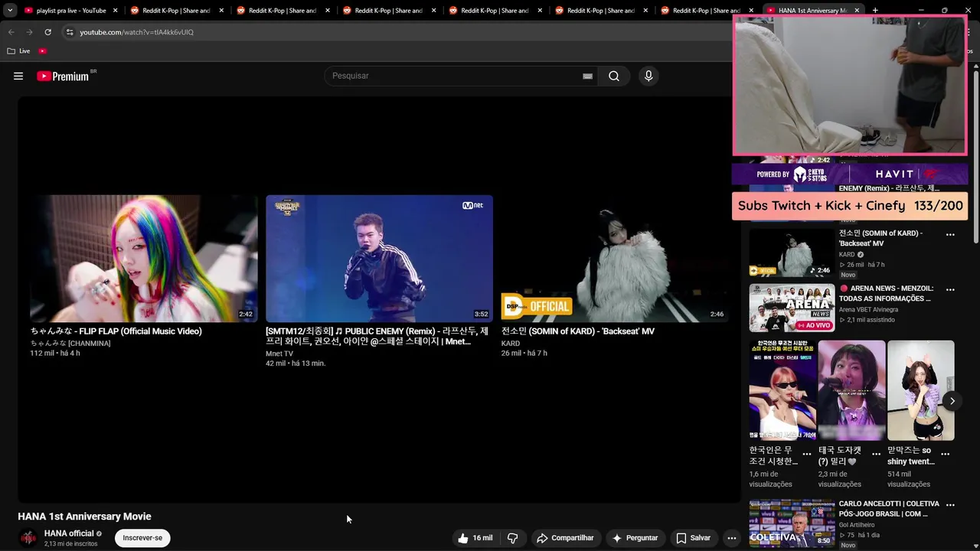The height and width of the screenshot is (551, 980).
Task: Start voice search with microphone icon
Action: click(x=648, y=76)
